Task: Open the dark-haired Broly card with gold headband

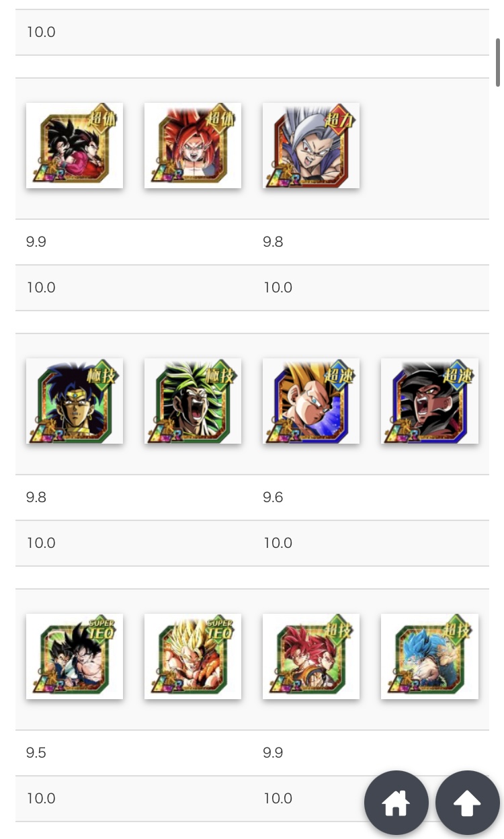Action: coord(75,401)
